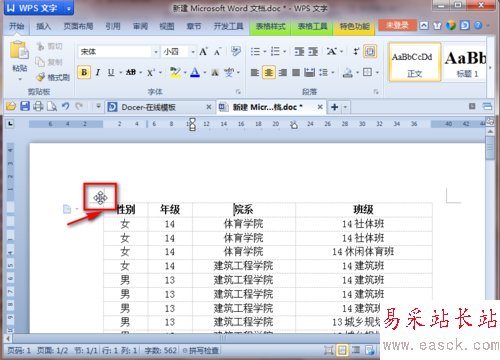Open the font name dropdown
This screenshot has width=500, height=360.
156,52
